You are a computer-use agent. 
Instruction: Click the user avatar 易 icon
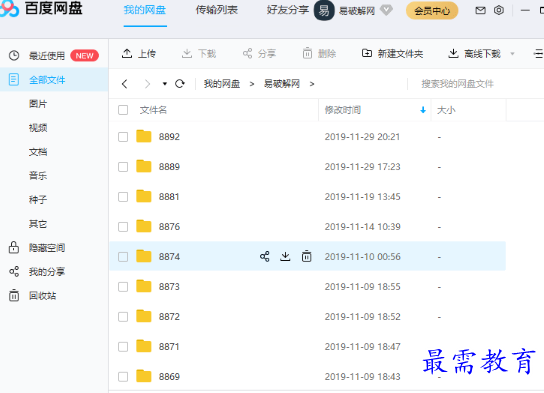coord(324,10)
